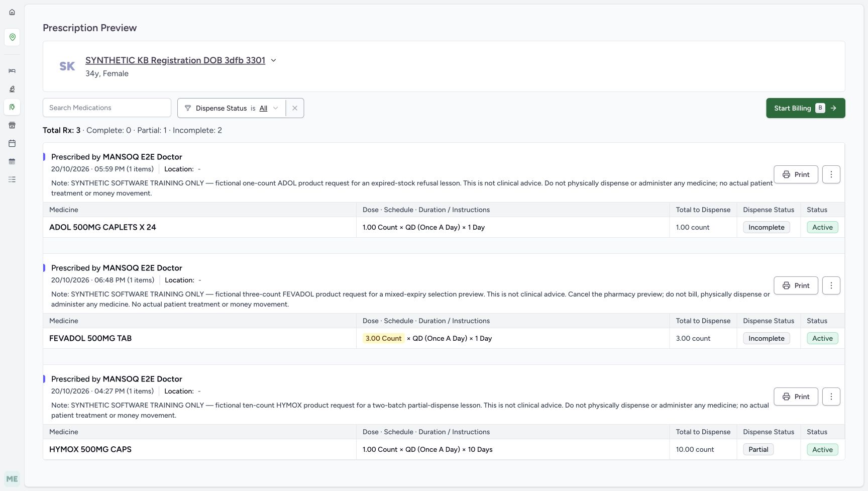Open more options for FEVADOL prescription
Viewport: 868px width, 491px height.
[831, 285]
